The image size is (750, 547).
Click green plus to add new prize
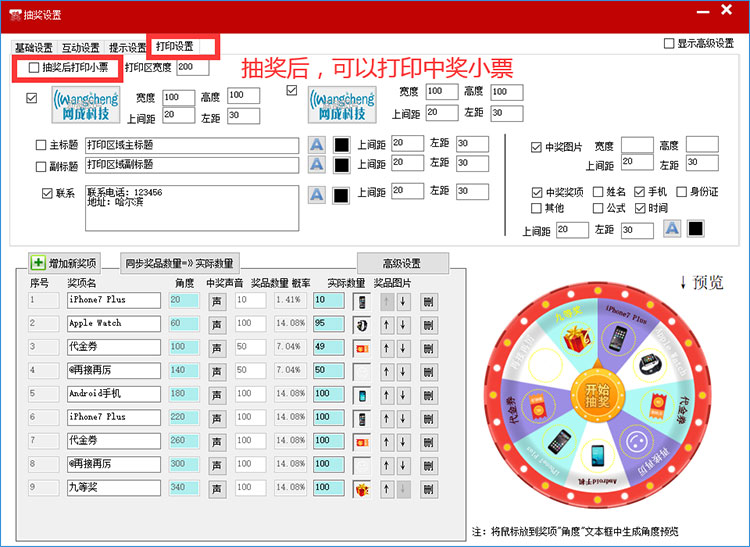click(x=38, y=263)
